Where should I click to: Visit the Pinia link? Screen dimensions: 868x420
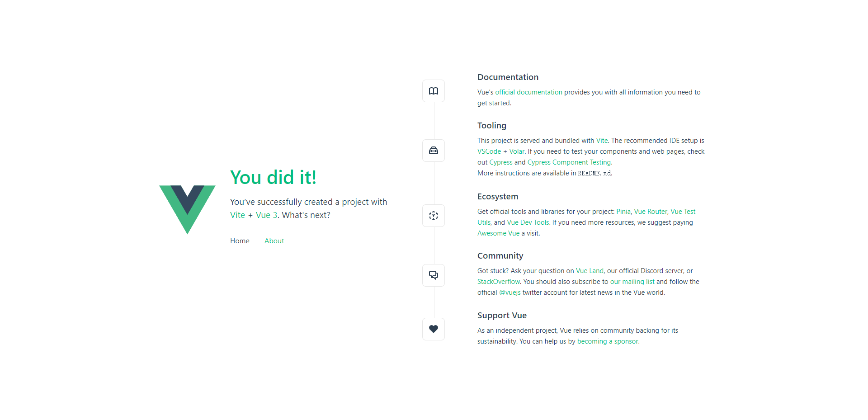pos(623,212)
